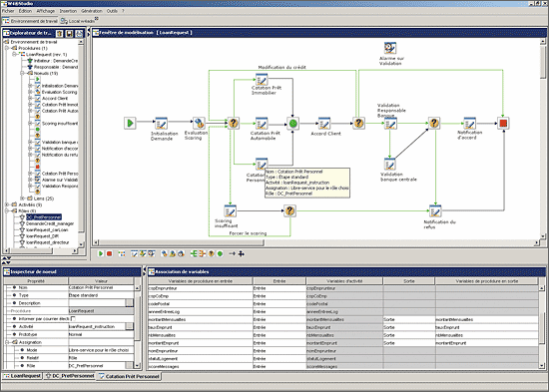Select the Evaluation Scoring node in diagram
The height and width of the screenshot is (392, 549).
coord(199,123)
